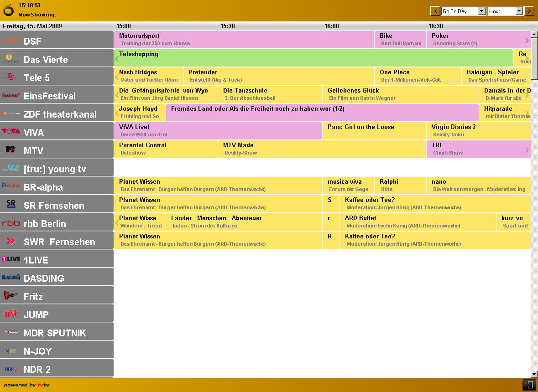
Task: Select Parental Control on MTV
Action: tap(166, 149)
